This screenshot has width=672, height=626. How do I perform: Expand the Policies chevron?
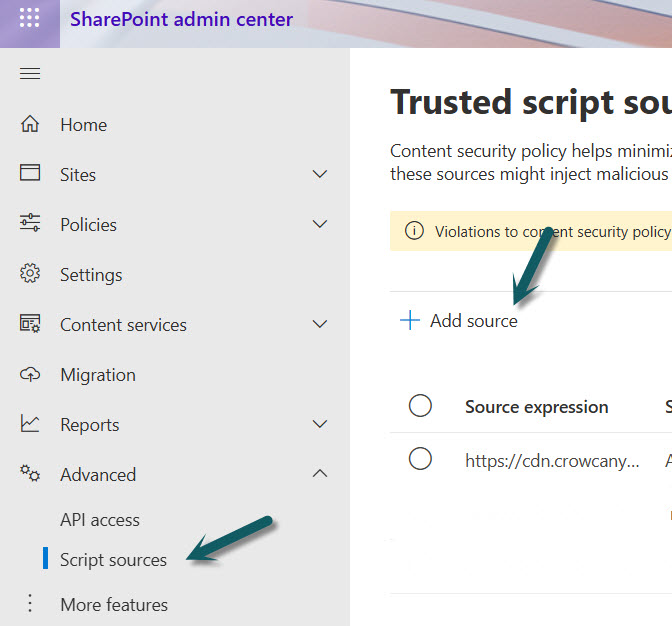(320, 224)
